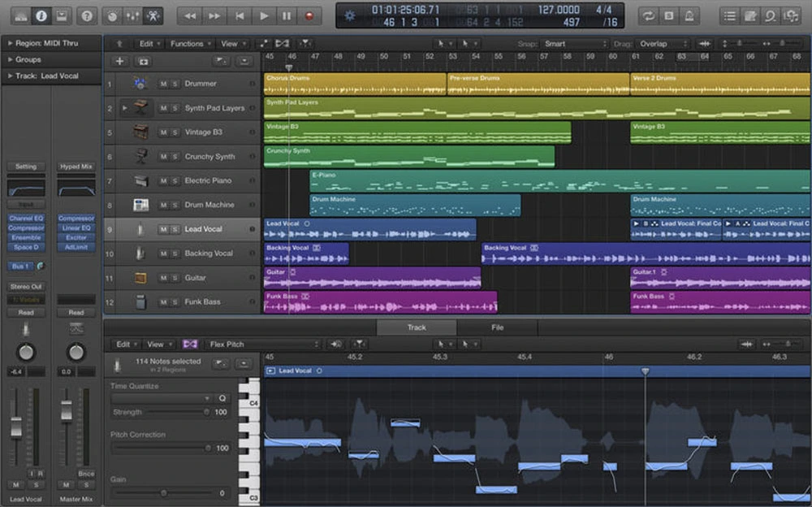The height and width of the screenshot is (507, 812).
Task: Enable the metronome icon
Action: coord(689,15)
